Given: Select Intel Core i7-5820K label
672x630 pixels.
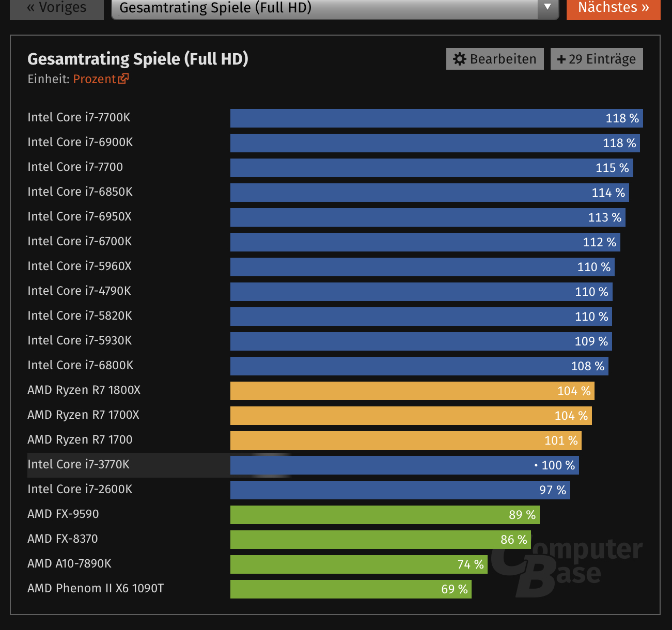Looking at the screenshot, I should pos(80,316).
